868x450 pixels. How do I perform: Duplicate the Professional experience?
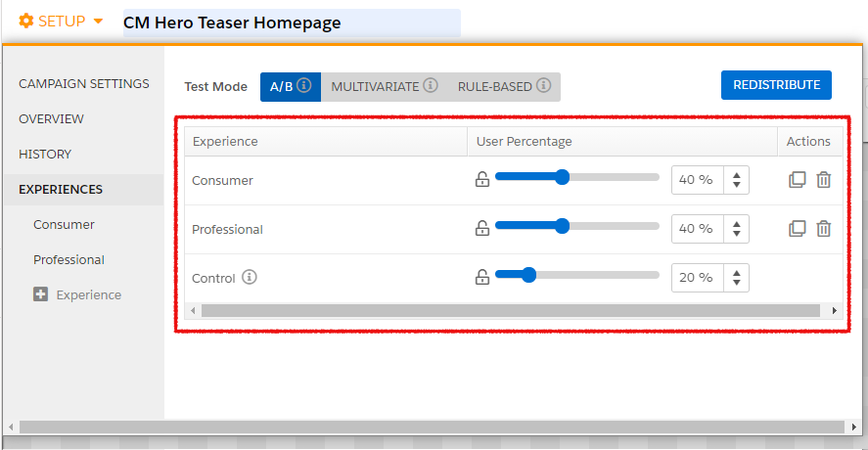point(798,229)
